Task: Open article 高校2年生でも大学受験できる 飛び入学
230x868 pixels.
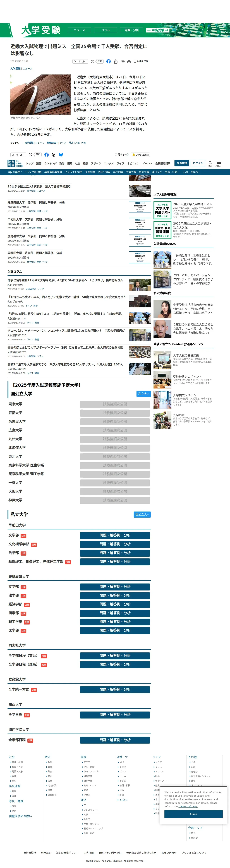Action: click(x=65, y=365)
